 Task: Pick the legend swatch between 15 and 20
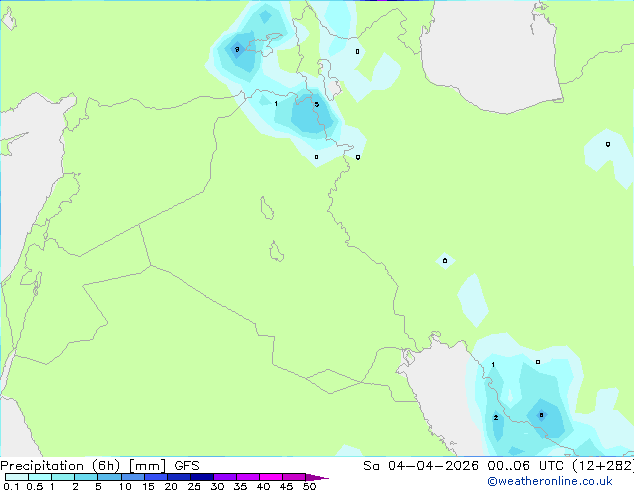155,477
